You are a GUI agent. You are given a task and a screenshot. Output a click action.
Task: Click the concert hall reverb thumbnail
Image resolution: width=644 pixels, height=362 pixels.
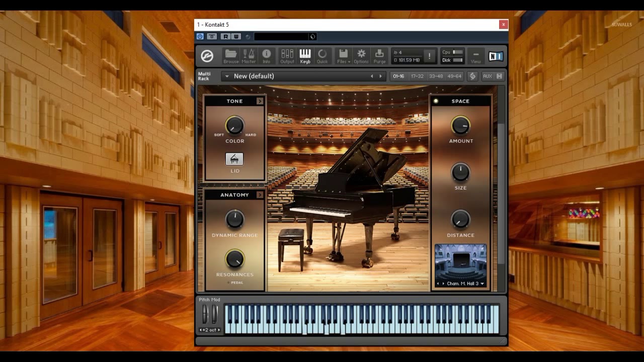[460, 262]
